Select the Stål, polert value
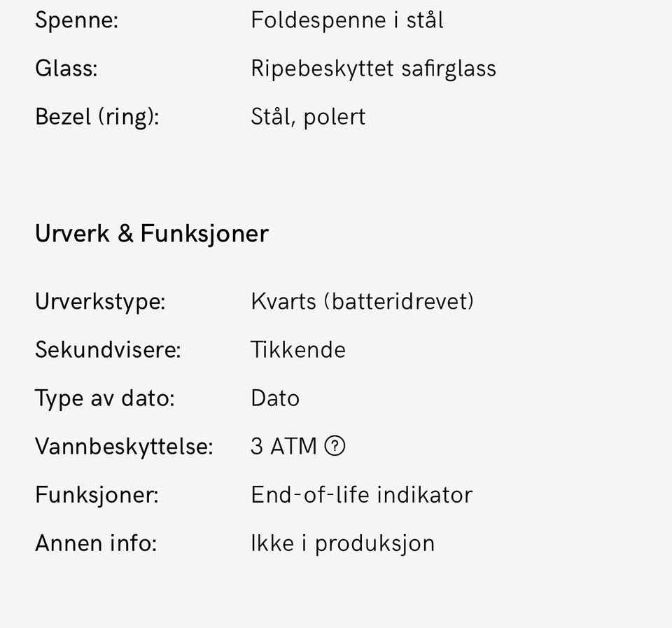The image size is (672, 628). (x=308, y=117)
